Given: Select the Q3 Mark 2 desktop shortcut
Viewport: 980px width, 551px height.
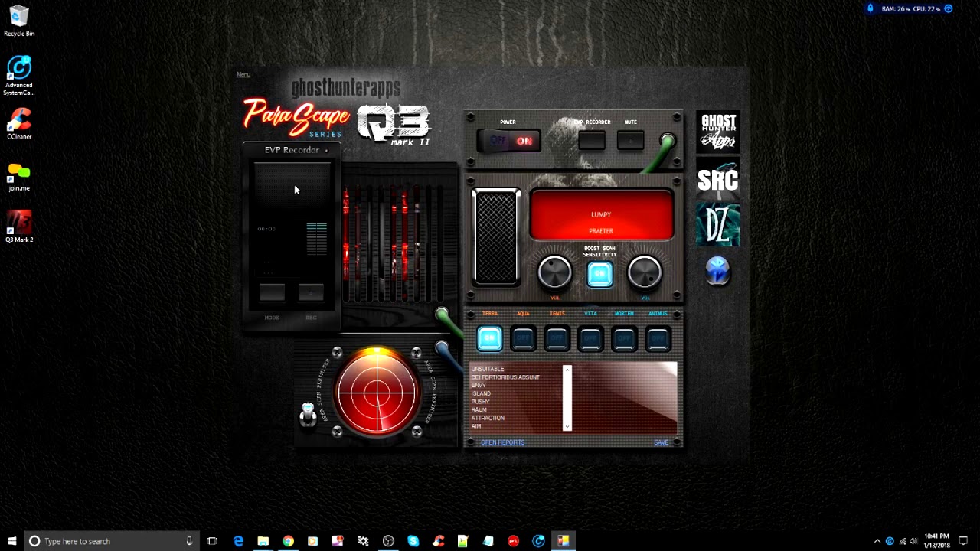Looking at the screenshot, I should 19,226.
